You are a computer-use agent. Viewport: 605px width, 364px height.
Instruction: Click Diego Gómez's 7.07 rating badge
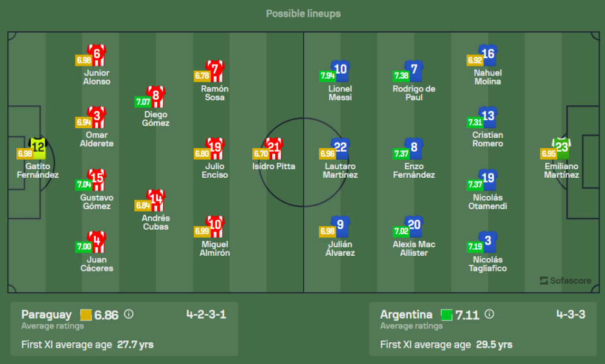coord(143,102)
